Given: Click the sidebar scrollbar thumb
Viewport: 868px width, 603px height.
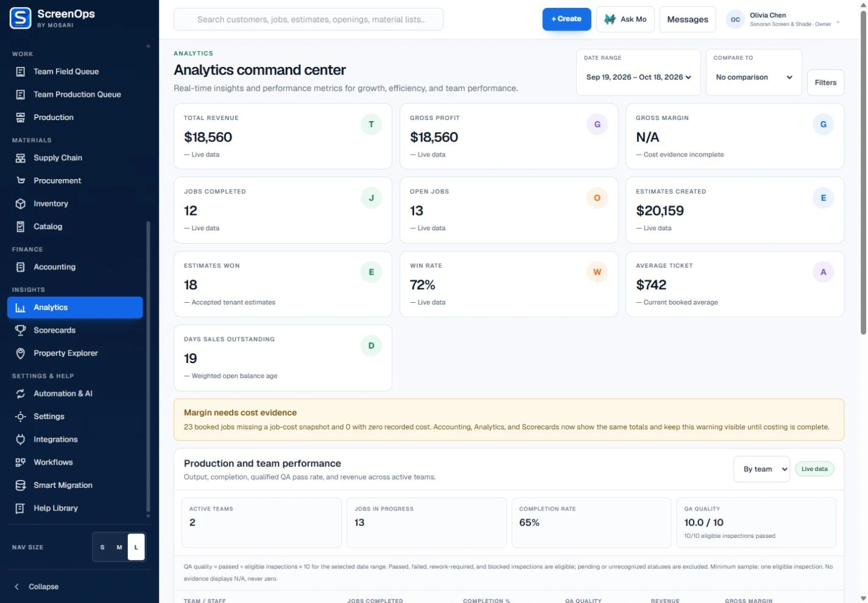Looking at the screenshot, I should tap(148, 367).
